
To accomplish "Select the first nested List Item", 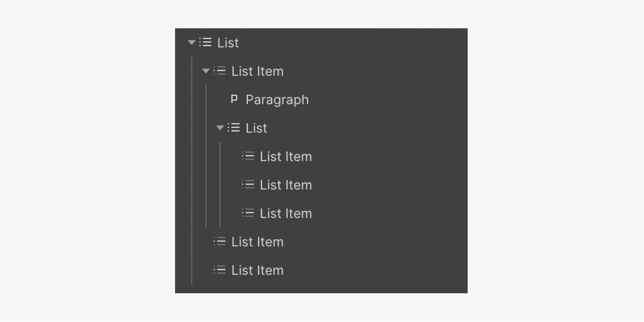I will click(286, 156).
